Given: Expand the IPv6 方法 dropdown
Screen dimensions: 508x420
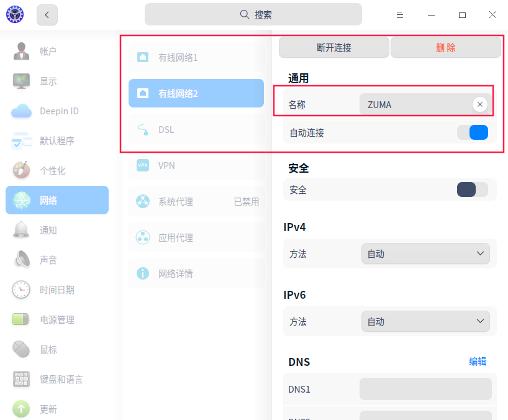Looking at the screenshot, I should pos(425,321).
